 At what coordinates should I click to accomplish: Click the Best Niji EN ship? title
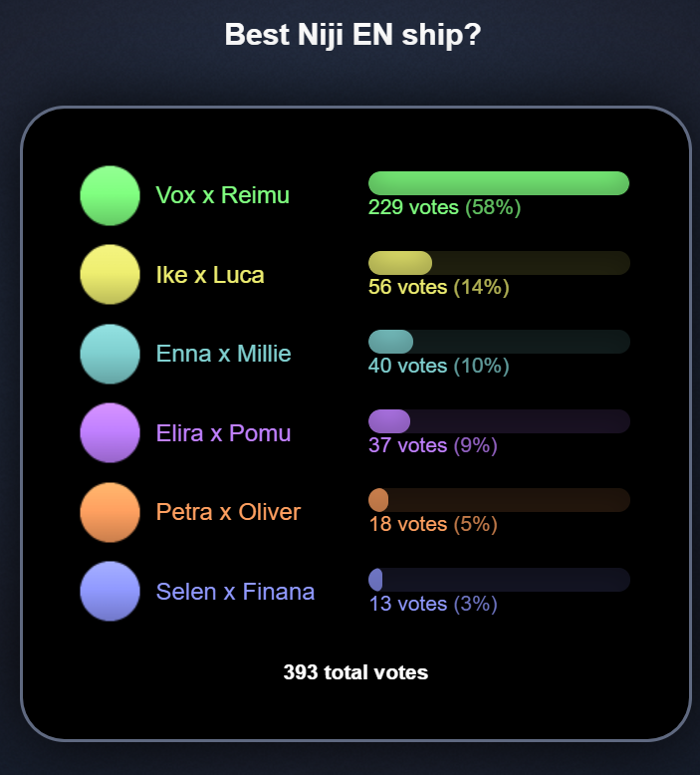coord(352,35)
